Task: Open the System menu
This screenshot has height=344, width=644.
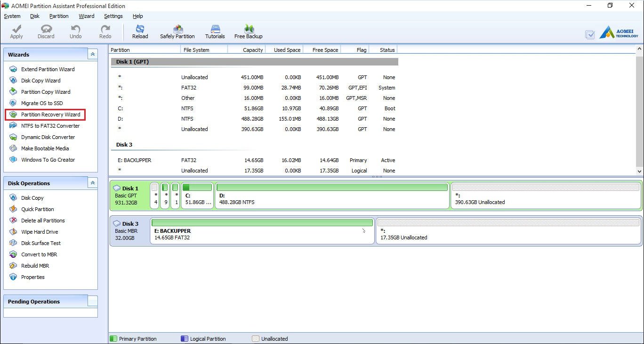Action: (x=12, y=16)
